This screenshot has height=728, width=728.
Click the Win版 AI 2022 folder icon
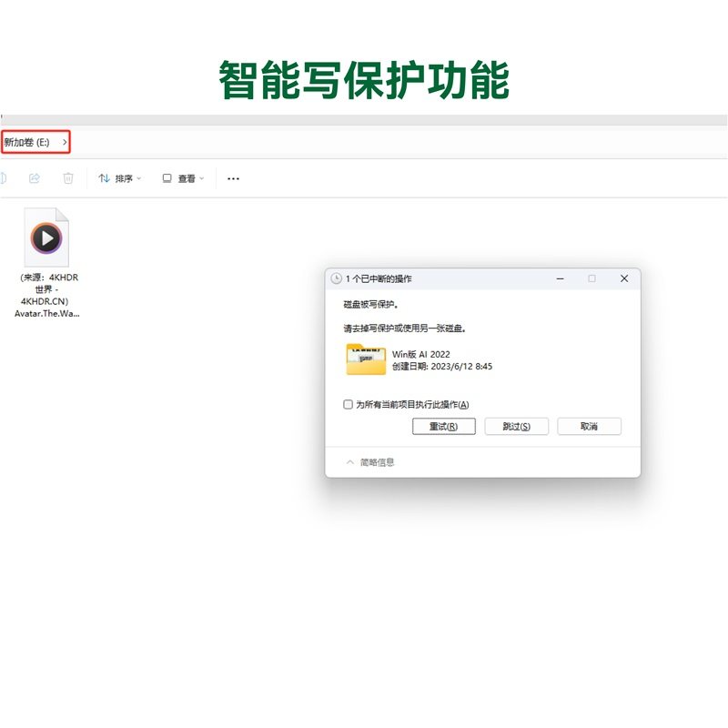366,359
